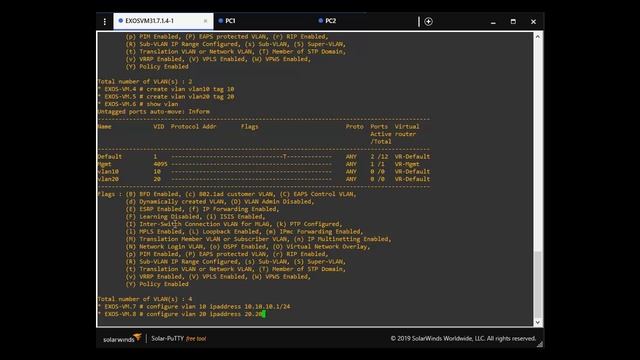Click the vlan20 row name
This screenshot has height=360, width=640.
[108, 179]
